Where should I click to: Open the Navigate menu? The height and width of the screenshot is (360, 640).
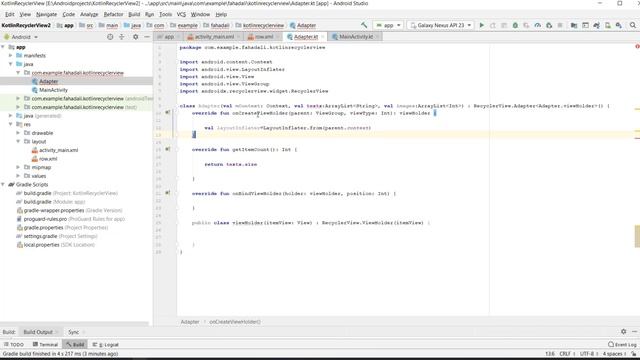coord(47,14)
